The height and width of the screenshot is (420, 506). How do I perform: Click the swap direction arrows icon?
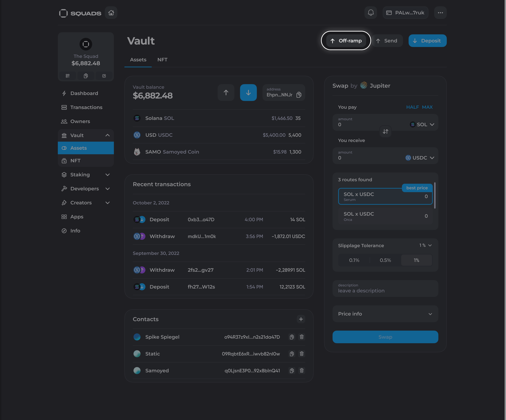385,131
